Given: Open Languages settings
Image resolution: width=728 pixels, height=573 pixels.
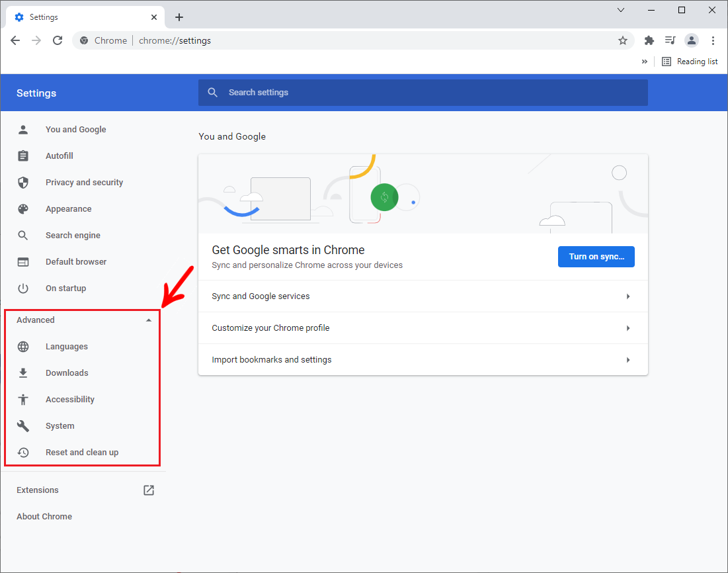Looking at the screenshot, I should 66,346.
